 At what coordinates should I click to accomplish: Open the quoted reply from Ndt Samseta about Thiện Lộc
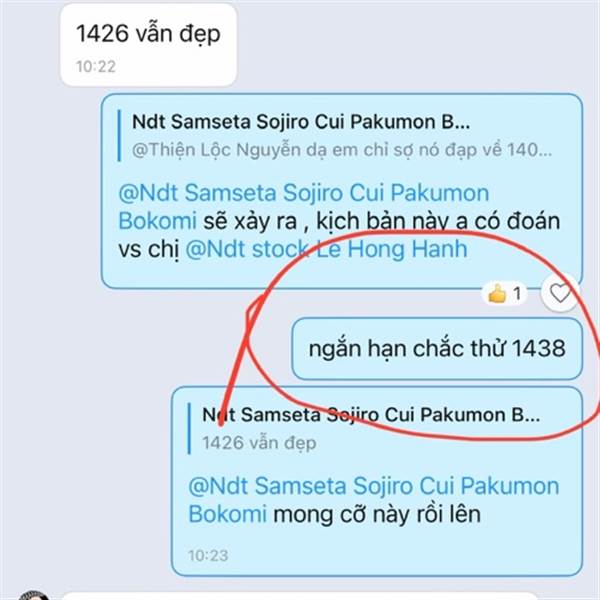pyautogui.click(x=336, y=135)
